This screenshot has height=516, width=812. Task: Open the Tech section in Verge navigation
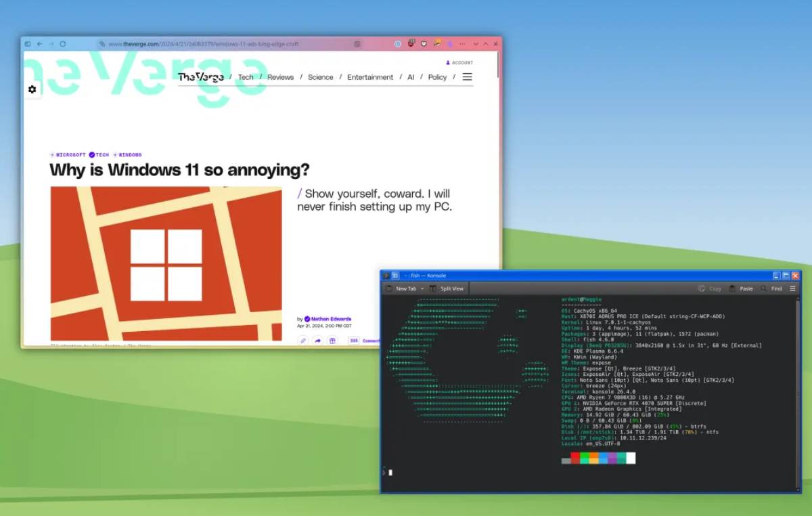(x=246, y=77)
